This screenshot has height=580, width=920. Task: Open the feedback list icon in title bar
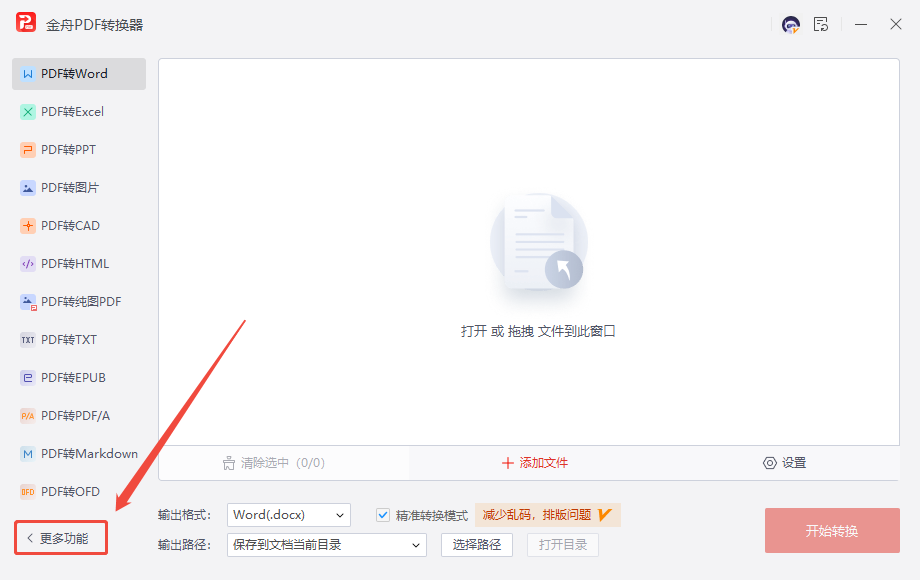click(x=821, y=25)
